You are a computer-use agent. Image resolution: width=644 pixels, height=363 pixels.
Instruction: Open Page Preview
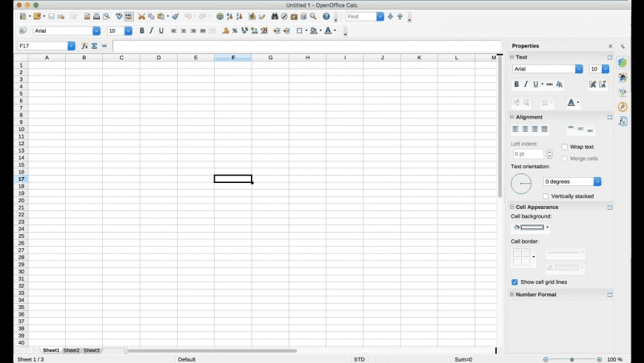pyautogui.click(x=107, y=16)
